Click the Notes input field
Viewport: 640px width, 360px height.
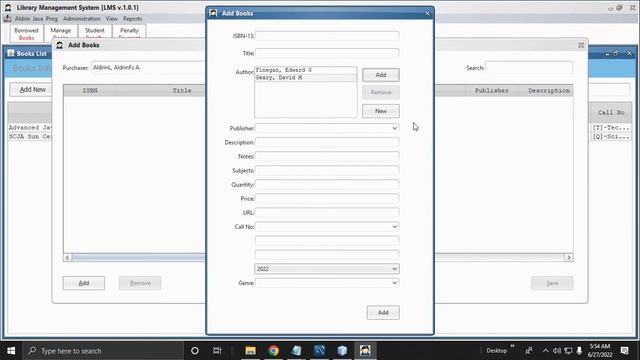pos(327,156)
